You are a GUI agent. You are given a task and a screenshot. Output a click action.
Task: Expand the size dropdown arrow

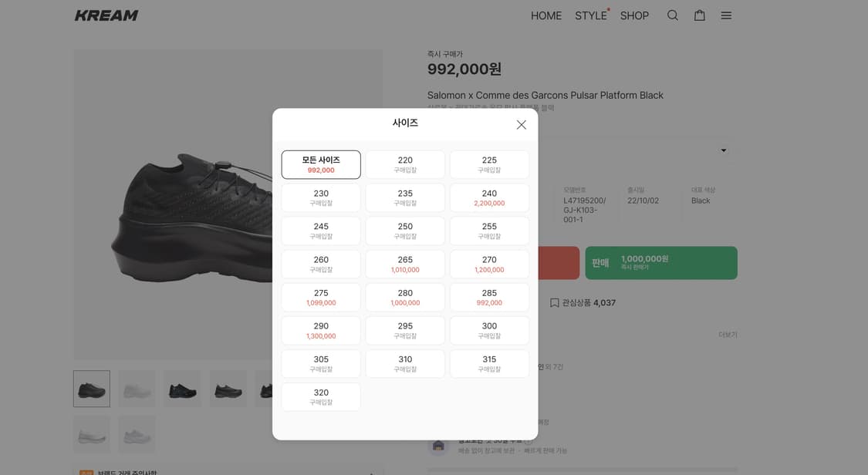pos(724,150)
